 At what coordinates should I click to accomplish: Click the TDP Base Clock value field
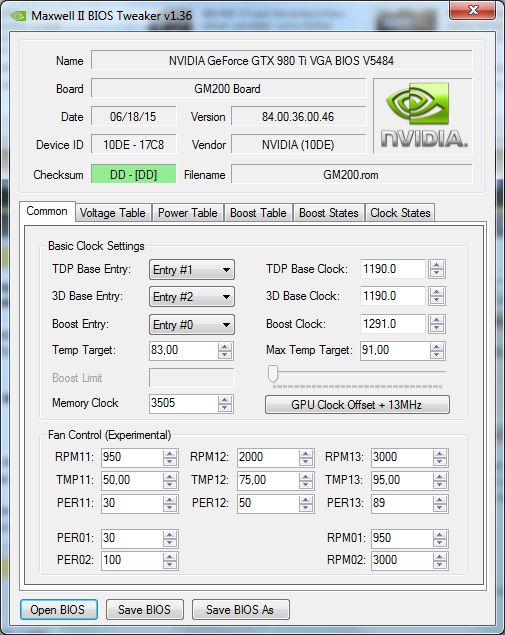(x=392, y=269)
